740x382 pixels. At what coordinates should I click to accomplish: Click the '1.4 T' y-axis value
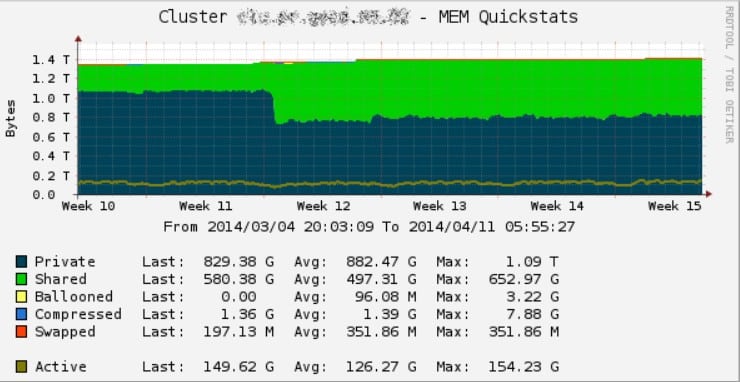point(51,59)
